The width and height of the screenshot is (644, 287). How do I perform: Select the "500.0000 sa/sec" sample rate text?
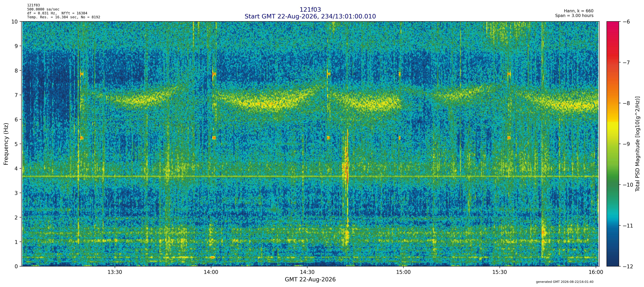point(43,9)
